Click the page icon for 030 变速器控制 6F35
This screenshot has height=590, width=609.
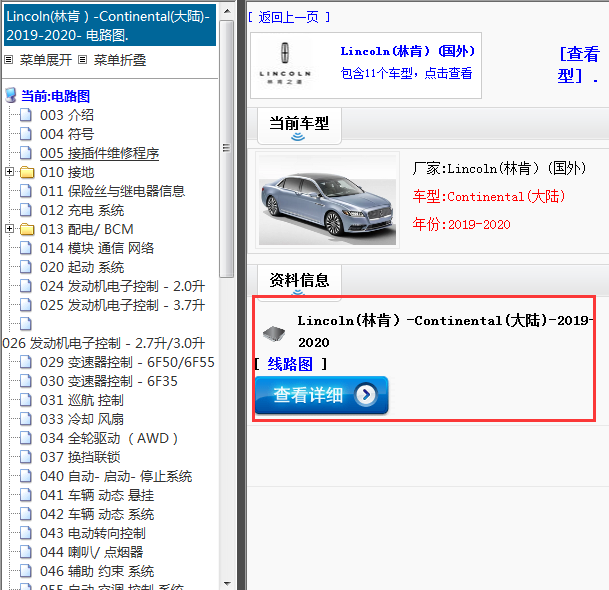26,381
